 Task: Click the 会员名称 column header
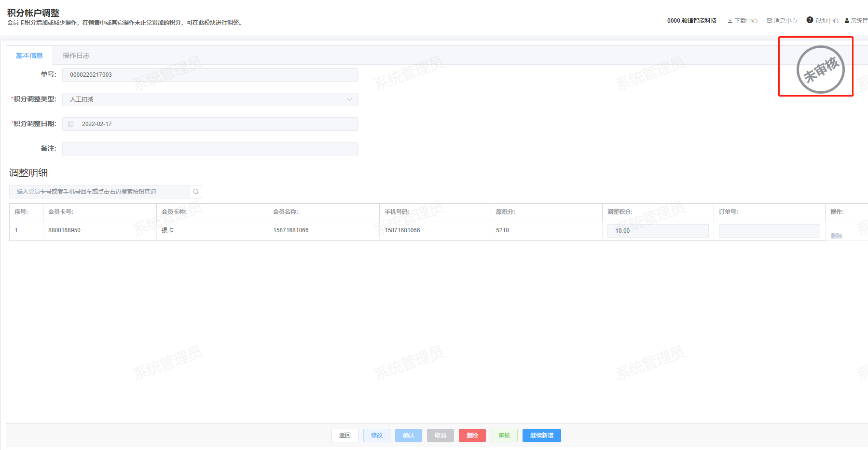[x=286, y=212]
